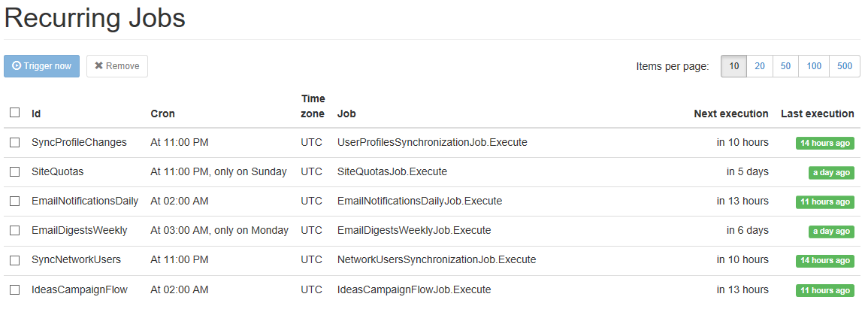Choose 100 items per page
The height and width of the screenshot is (312, 868).
pos(814,66)
